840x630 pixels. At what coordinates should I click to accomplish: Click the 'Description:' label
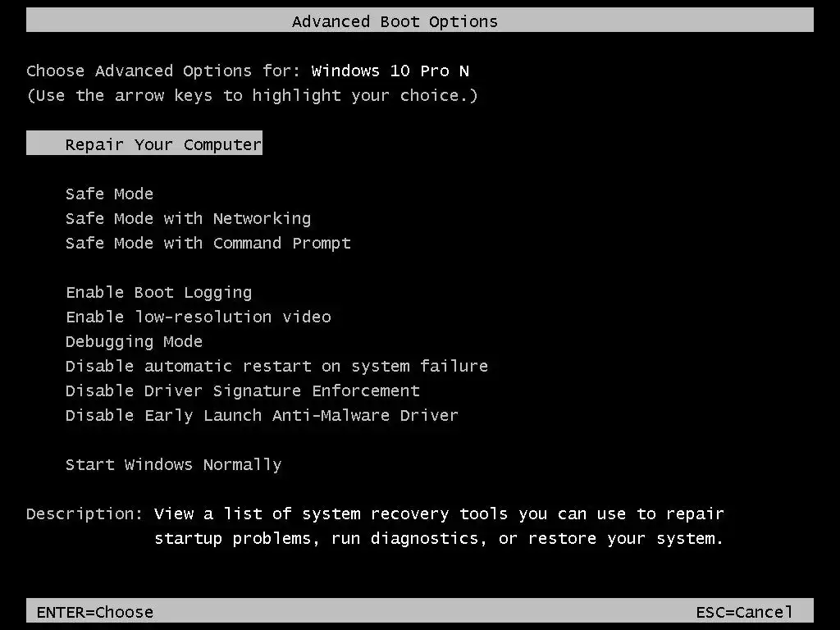click(x=84, y=514)
